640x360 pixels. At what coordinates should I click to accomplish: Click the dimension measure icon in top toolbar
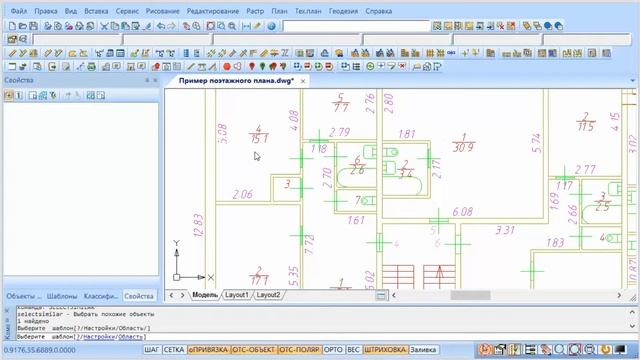[246, 26]
